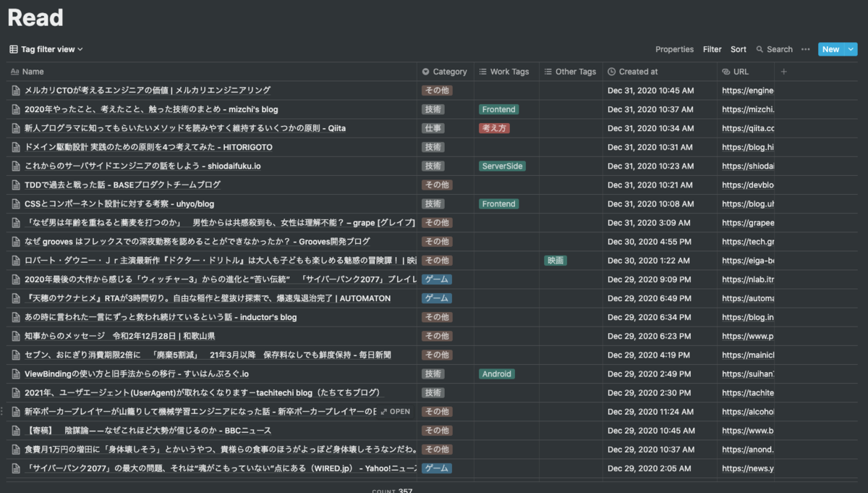Click the page icon of the セブン、おにぎり row
The width and height of the screenshot is (868, 493).
coord(16,355)
